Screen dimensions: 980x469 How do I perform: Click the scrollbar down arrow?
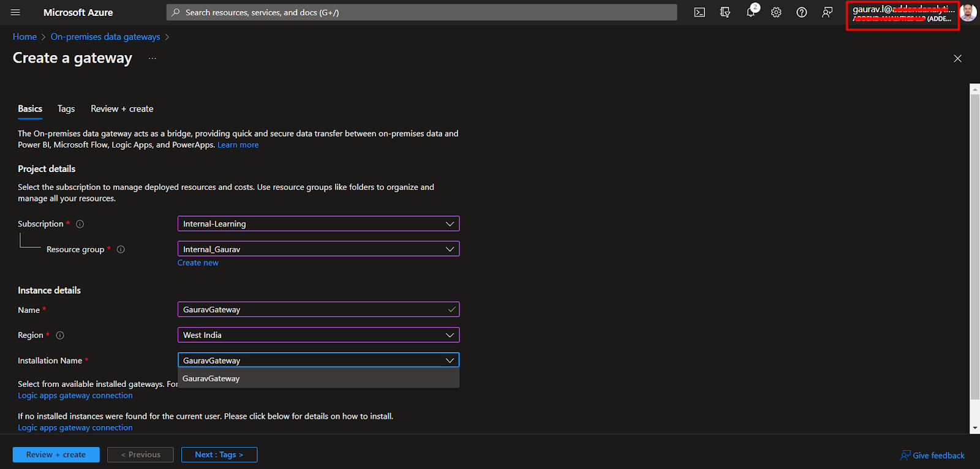975,429
